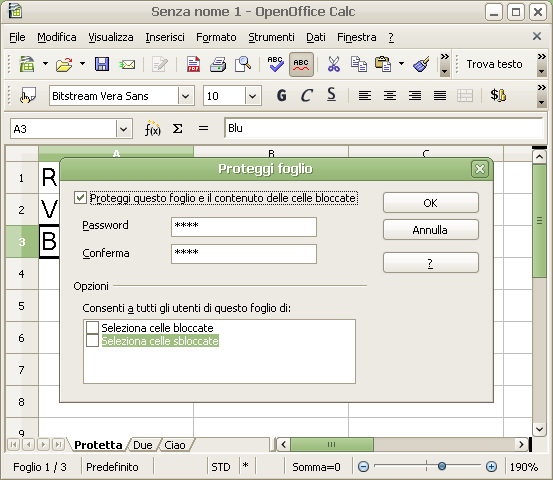553x480 pixels.
Task: Click the Format Paintbrush icon
Action: [x=421, y=64]
